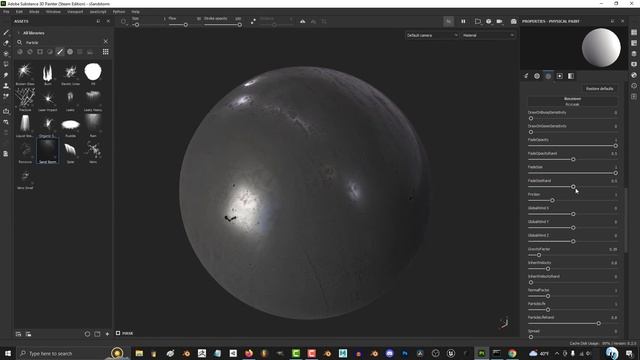Open the File menu
640x360 pixels.
pyautogui.click(x=6, y=12)
